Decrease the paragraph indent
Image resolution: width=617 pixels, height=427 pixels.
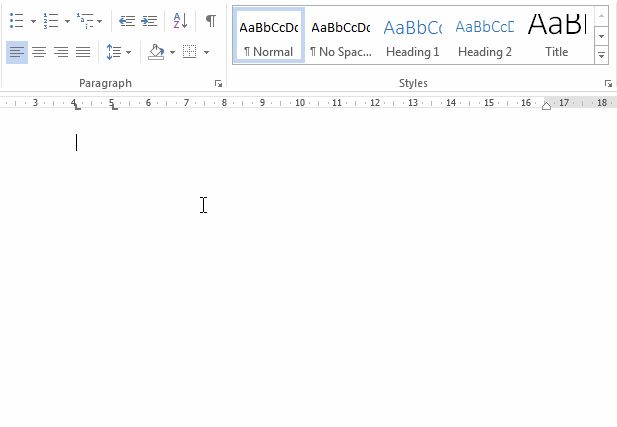[x=127, y=20]
